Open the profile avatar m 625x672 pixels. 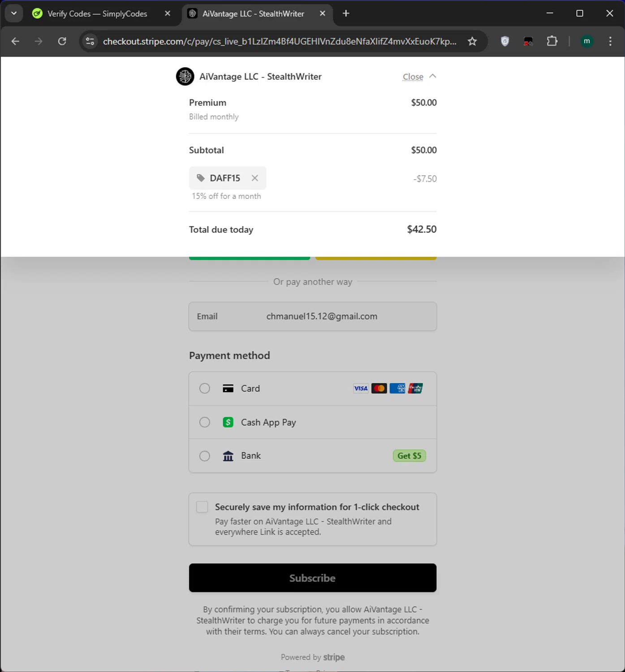587,41
